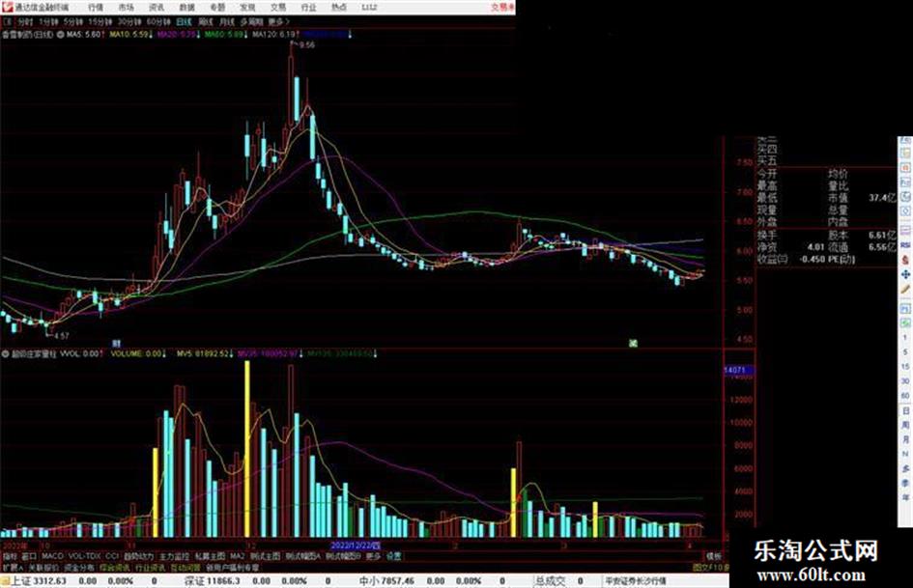
Task: Select the 日线 period tab
Action: click(184, 22)
